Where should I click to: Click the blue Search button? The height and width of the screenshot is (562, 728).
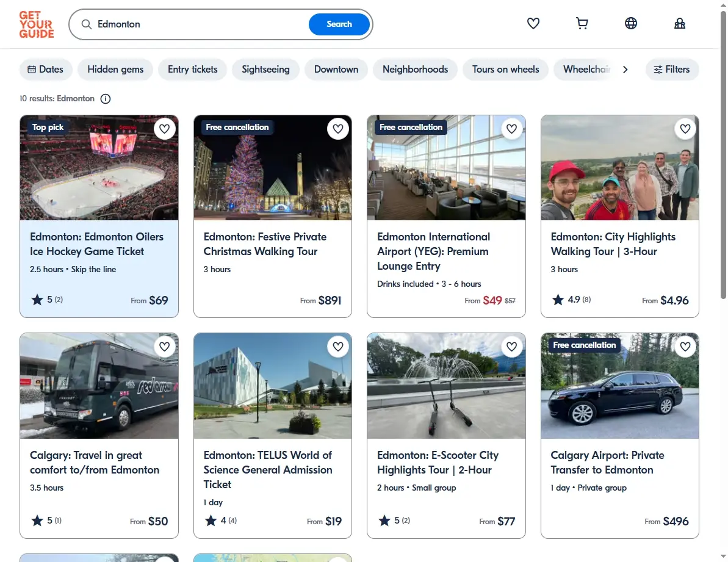click(339, 24)
